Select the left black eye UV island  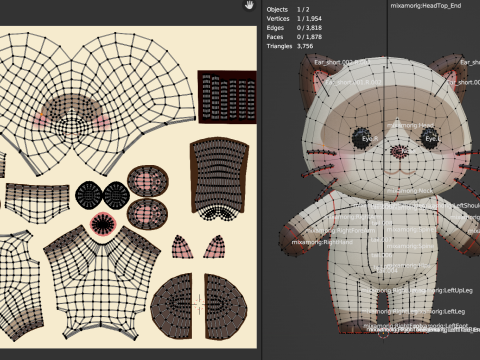coord(89,195)
